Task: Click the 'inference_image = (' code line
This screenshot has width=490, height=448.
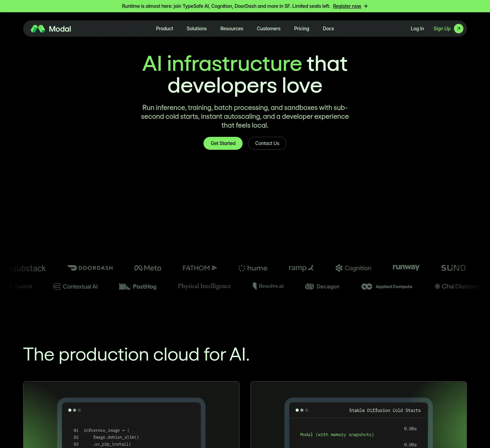Action: pyautogui.click(x=107, y=430)
